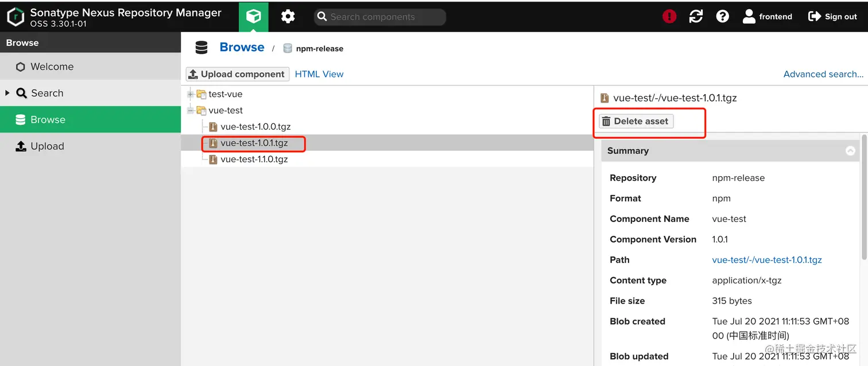Select Welcome in the sidebar menu

tap(52, 67)
